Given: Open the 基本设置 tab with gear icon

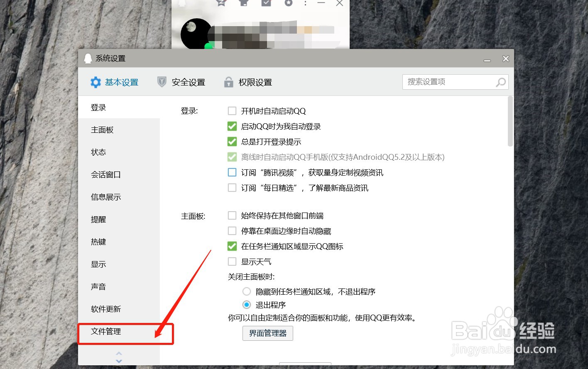Looking at the screenshot, I should [114, 82].
